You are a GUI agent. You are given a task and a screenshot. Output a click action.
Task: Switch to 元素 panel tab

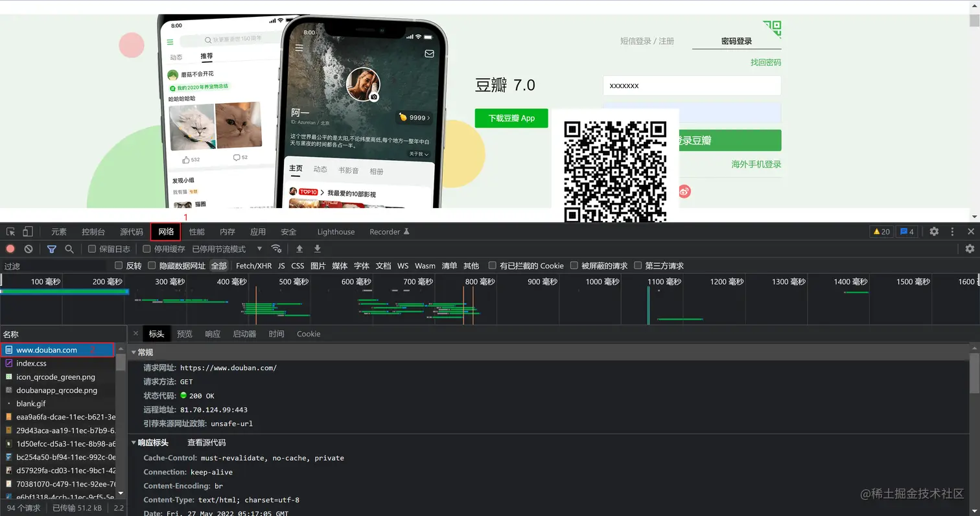pos(59,232)
